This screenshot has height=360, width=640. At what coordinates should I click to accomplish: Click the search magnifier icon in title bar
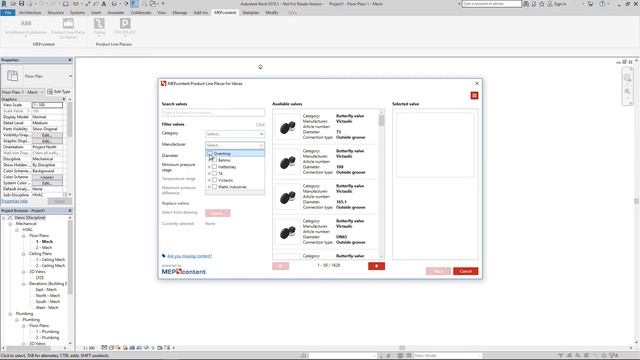click(526, 4)
